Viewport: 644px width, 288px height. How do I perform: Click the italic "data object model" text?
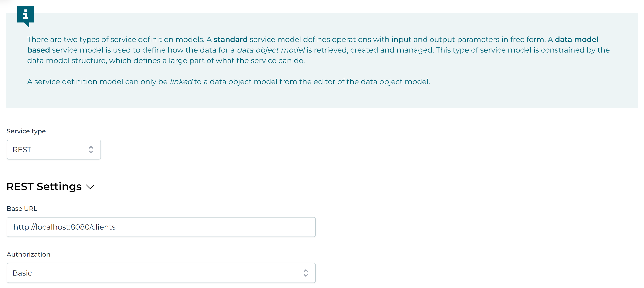pyautogui.click(x=270, y=50)
